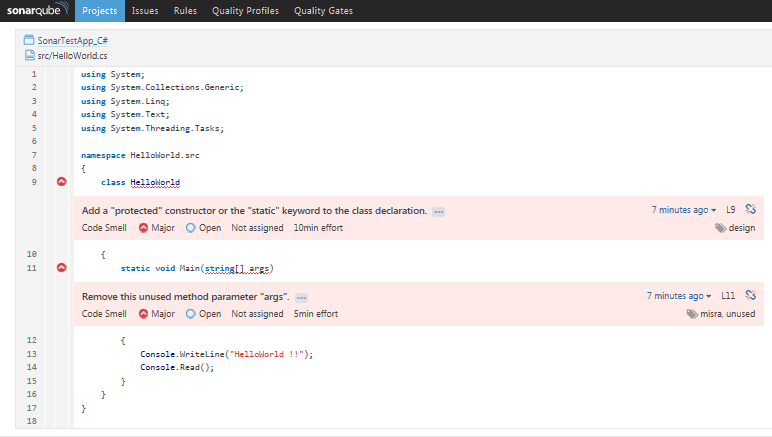
Task: Change Open status on constructor issue
Action: pyautogui.click(x=203, y=228)
